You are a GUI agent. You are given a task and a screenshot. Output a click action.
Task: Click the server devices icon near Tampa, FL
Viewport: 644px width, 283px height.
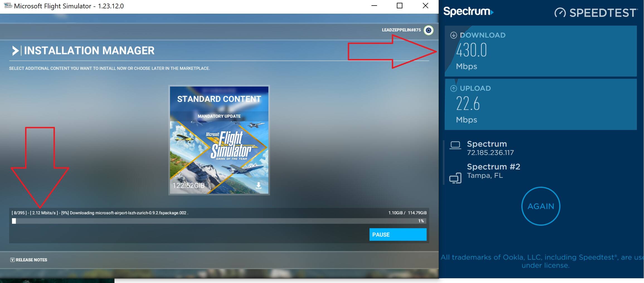(x=455, y=178)
